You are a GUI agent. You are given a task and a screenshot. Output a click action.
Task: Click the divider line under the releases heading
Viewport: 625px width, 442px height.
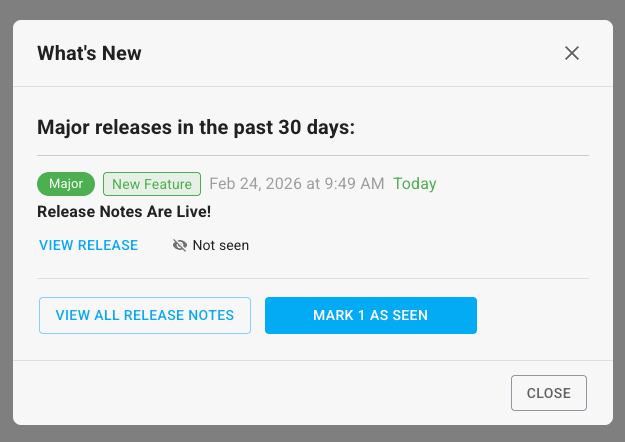[x=312, y=156]
